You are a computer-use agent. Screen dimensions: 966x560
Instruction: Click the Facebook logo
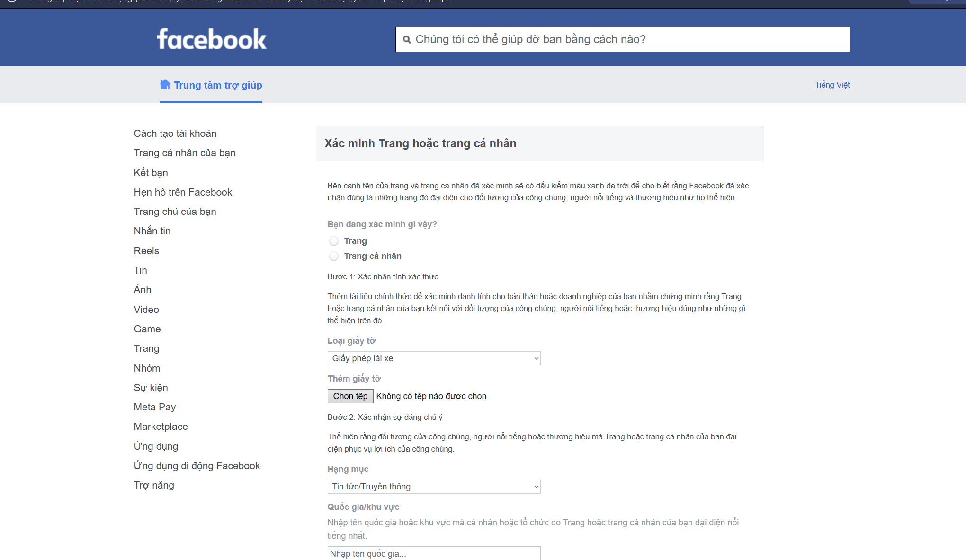tap(211, 39)
